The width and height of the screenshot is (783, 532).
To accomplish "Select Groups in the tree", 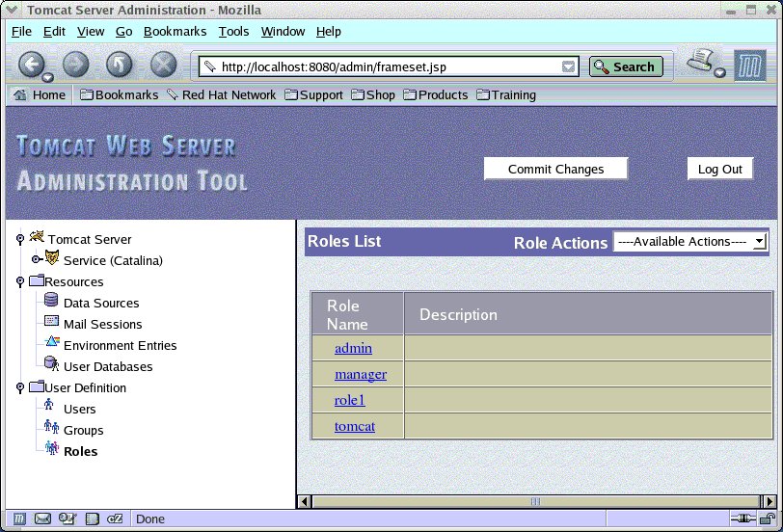I will (83, 430).
